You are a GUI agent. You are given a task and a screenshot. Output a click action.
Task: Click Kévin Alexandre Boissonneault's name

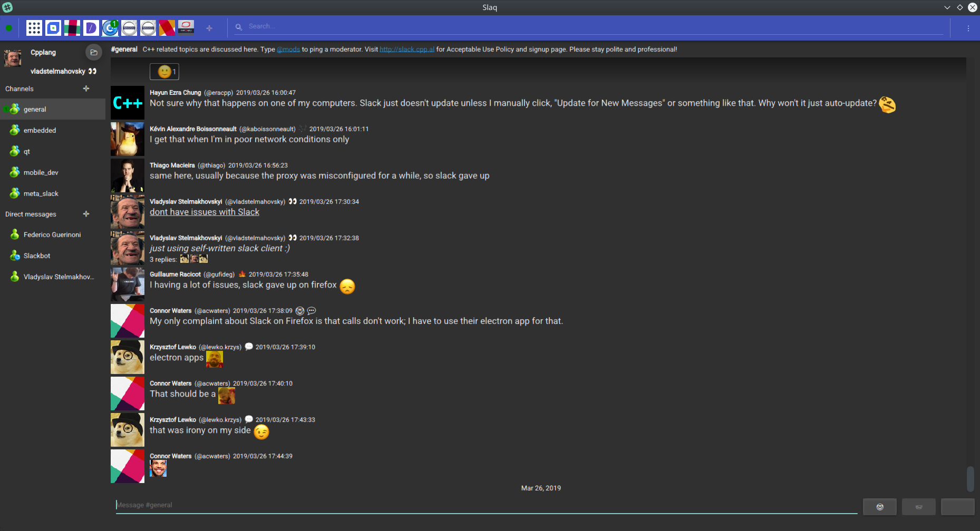(193, 129)
